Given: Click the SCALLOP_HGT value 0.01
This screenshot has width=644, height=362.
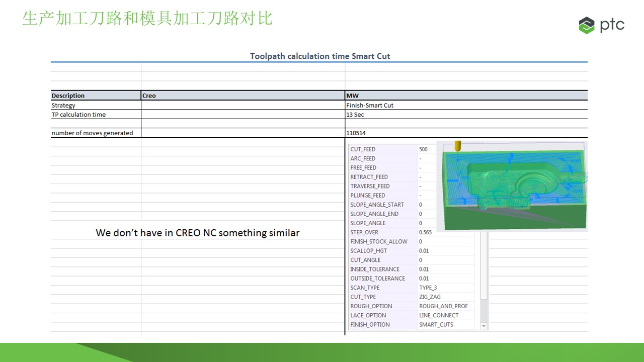Looking at the screenshot, I should point(424,250).
